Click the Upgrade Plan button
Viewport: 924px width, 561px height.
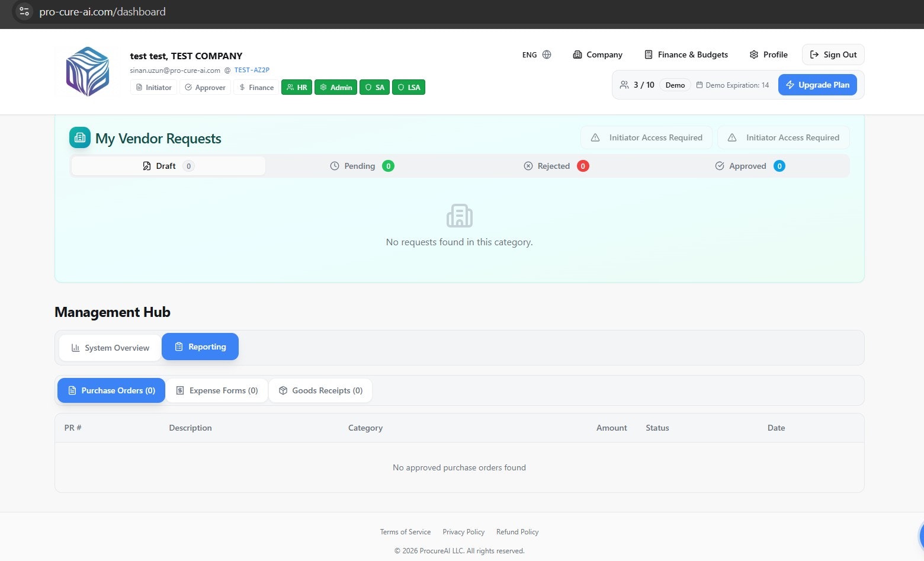point(817,85)
